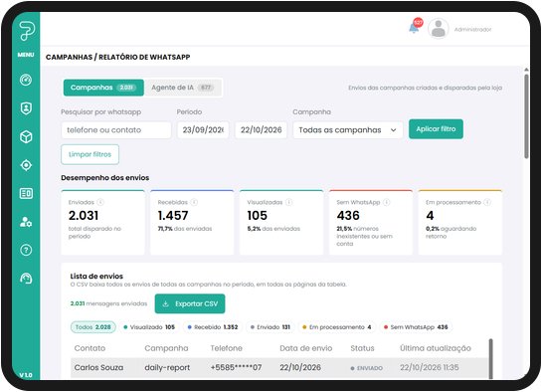
Task: Click the +5585*****07 phone cell
Action: (x=236, y=368)
